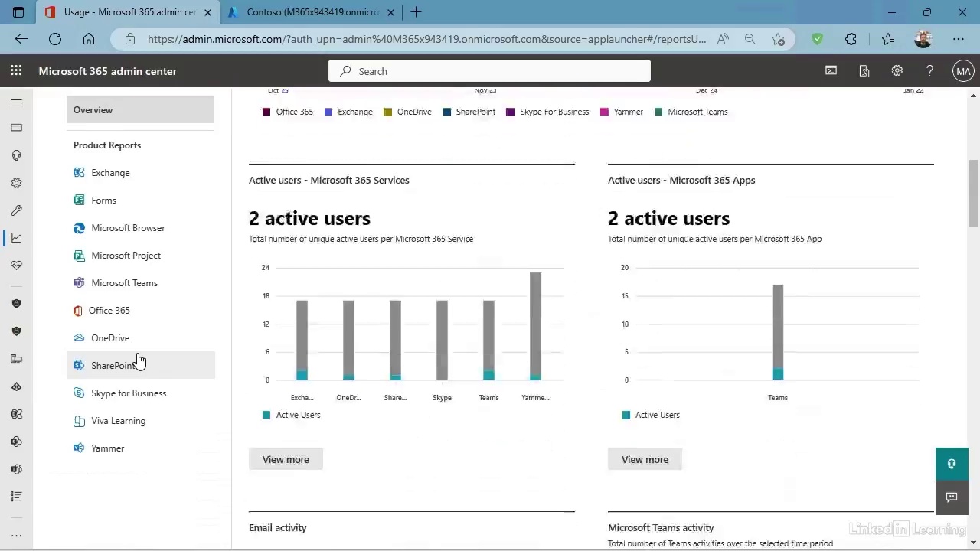The height and width of the screenshot is (551, 980).
Task: Open the browser Settings and more menu
Action: pyautogui.click(x=959, y=39)
